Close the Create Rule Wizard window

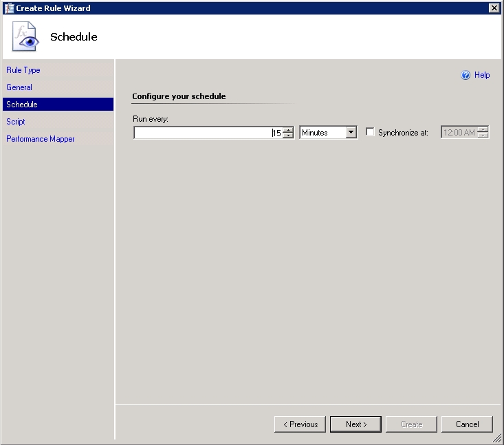click(x=494, y=8)
